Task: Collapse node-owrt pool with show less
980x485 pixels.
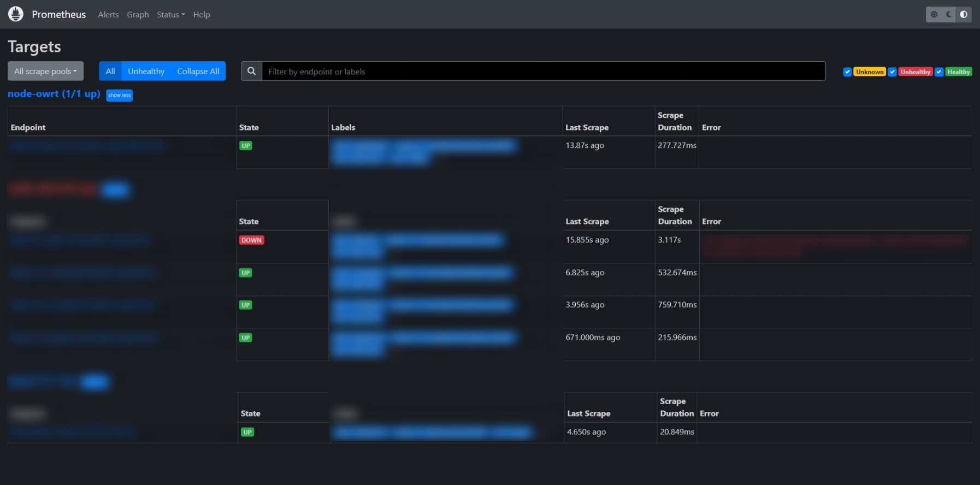Action: 119,95
